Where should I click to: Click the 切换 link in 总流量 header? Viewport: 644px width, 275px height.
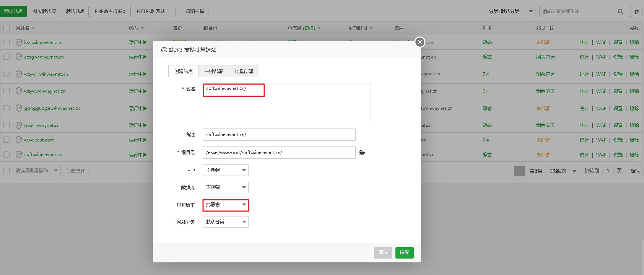click(309, 28)
